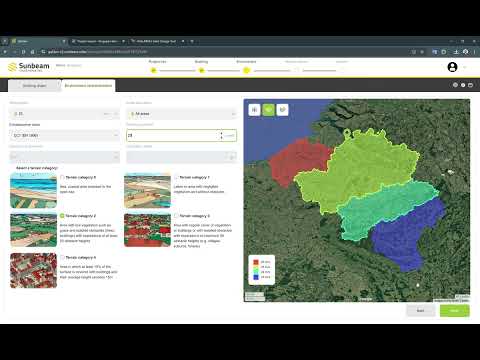Click the browser reload icon
480x360 pixels.
23,52
